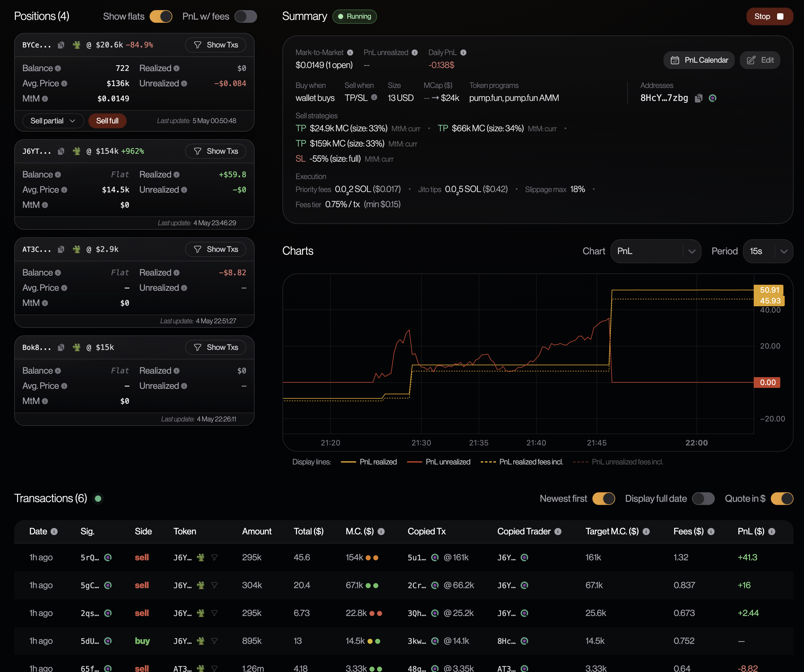Edit the strategy summary
This screenshot has height=672, width=804.
760,60
